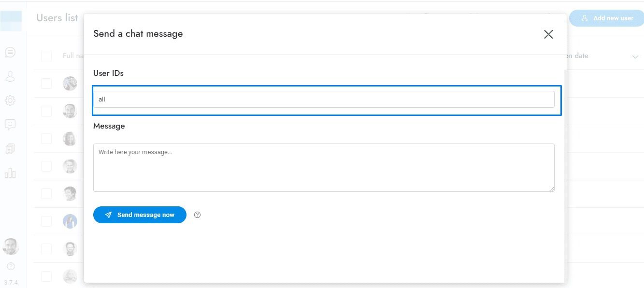Open the Reports bar chart sidebar icon
This screenshot has height=288, width=644.
(x=10, y=173)
